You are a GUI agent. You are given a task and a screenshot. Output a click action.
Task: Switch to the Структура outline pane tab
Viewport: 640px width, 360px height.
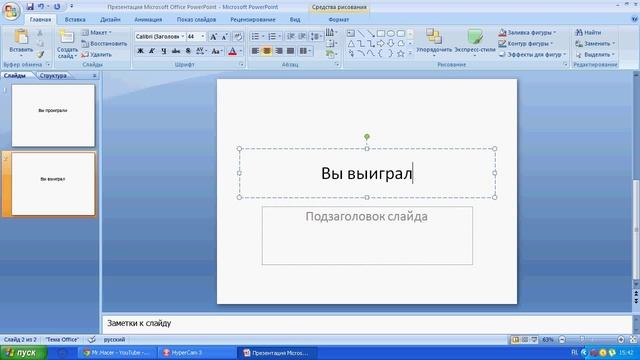[x=53, y=76]
